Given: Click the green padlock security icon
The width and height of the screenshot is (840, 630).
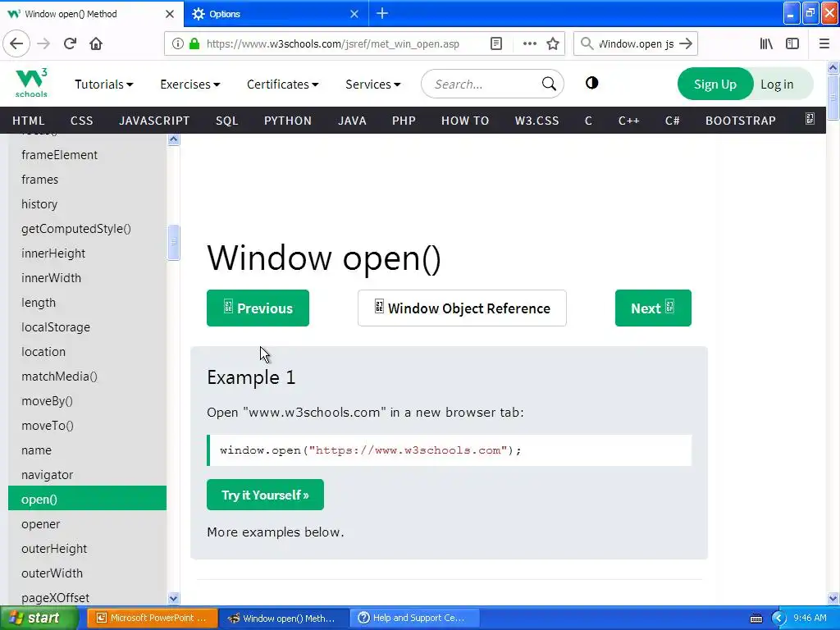Looking at the screenshot, I should (194, 44).
